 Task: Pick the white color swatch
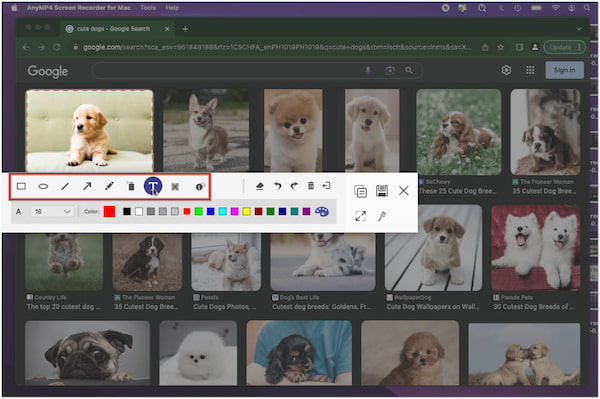pos(139,212)
